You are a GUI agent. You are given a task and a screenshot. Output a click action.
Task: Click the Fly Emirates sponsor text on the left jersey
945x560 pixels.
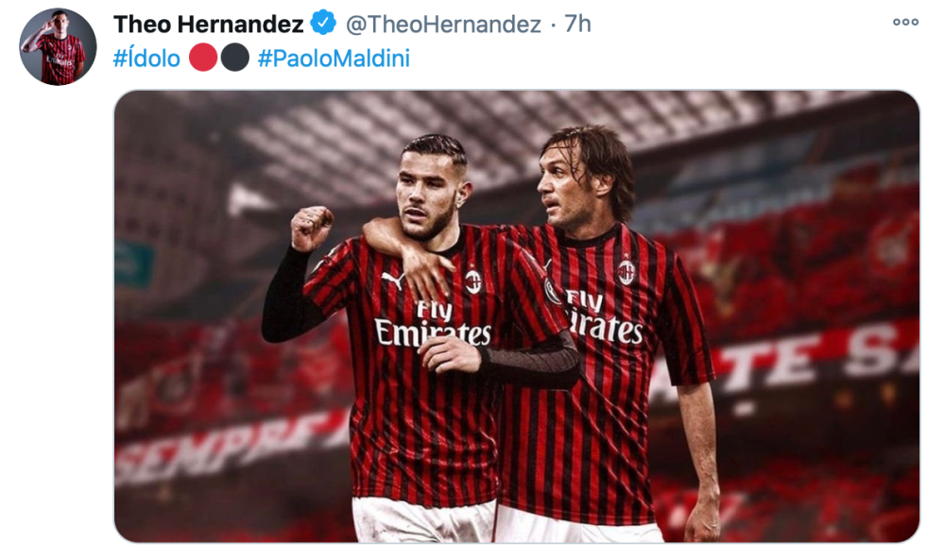pyautogui.click(x=433, y=325)
